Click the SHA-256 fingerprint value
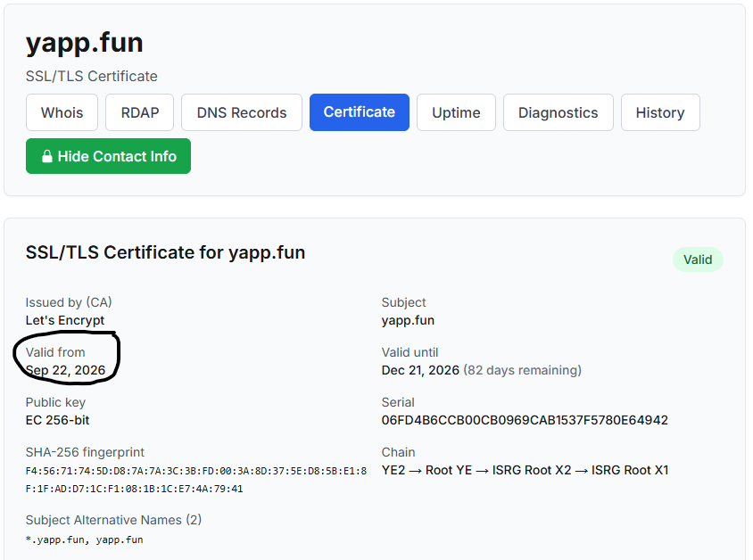This screenshot has width=753, height=560. click(x=196, y=480)
